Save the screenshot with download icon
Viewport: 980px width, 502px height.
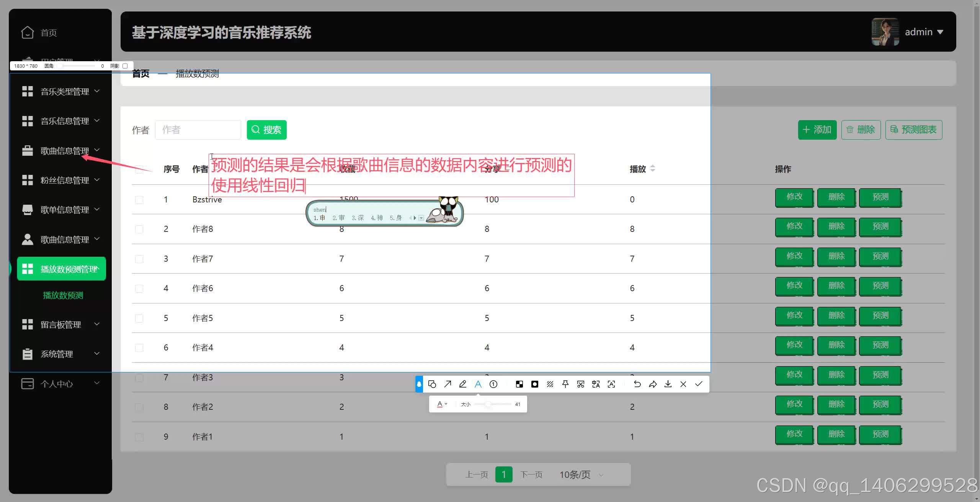click(x=668, y=384)
